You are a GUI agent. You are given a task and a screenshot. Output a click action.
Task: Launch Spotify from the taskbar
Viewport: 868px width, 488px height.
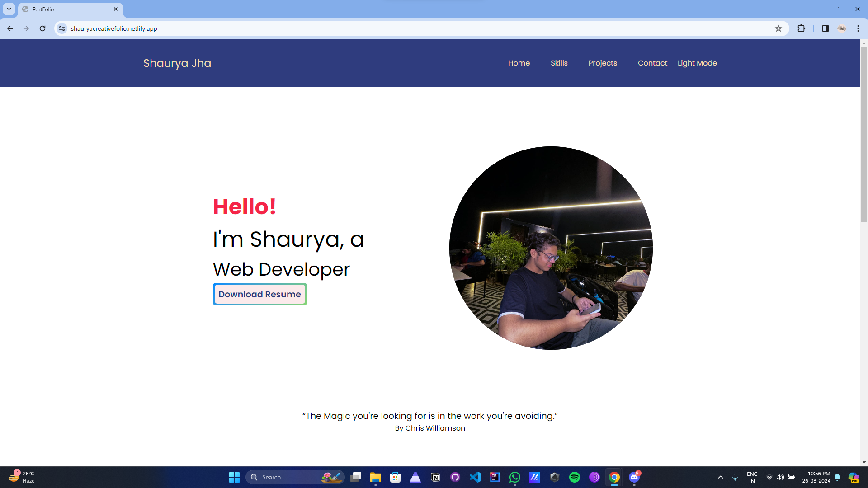[575, 477]
